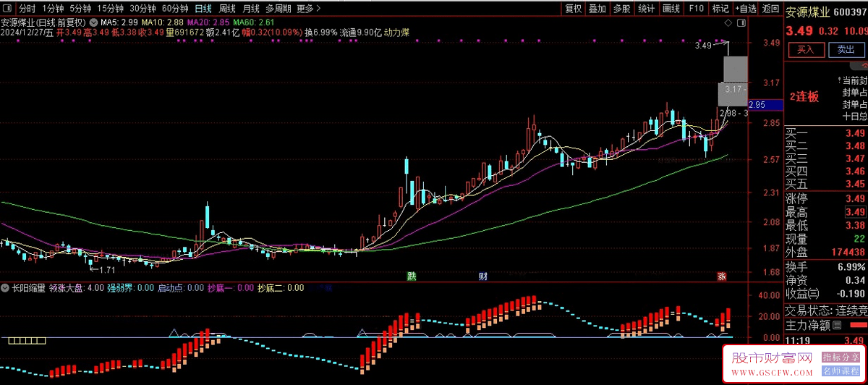Expand the 长阳缩量 indicator dropdown
This screenshot has height=385, width=868.
pyautogui.click(x=6, y=287)
